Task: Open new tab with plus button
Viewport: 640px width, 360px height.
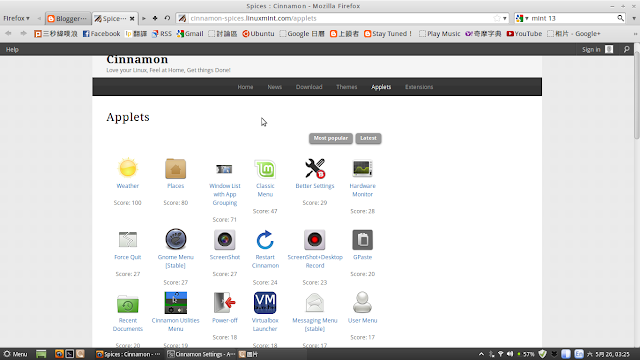Action: tap(155, 18)
